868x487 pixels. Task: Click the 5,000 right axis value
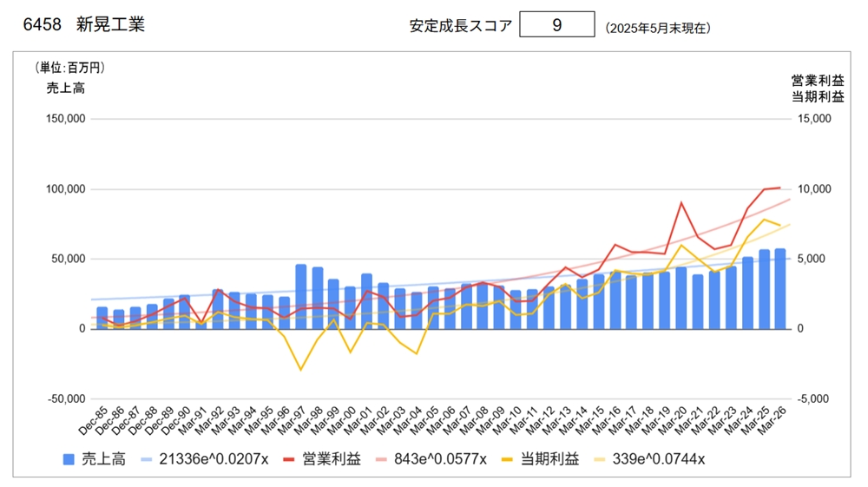click(x=812, y=259)
